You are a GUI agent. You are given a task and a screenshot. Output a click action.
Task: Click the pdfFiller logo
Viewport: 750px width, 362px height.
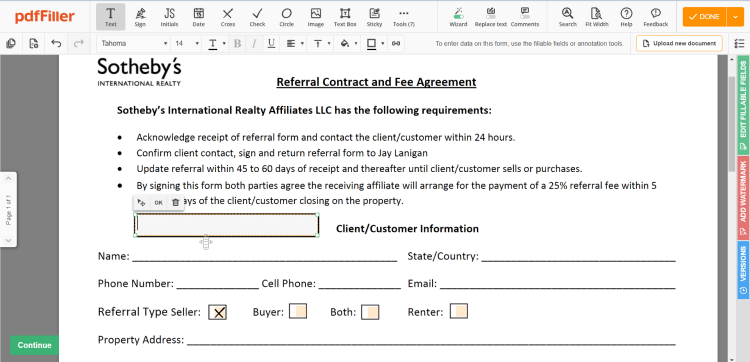pyautogui.click(x=45, y=17)
